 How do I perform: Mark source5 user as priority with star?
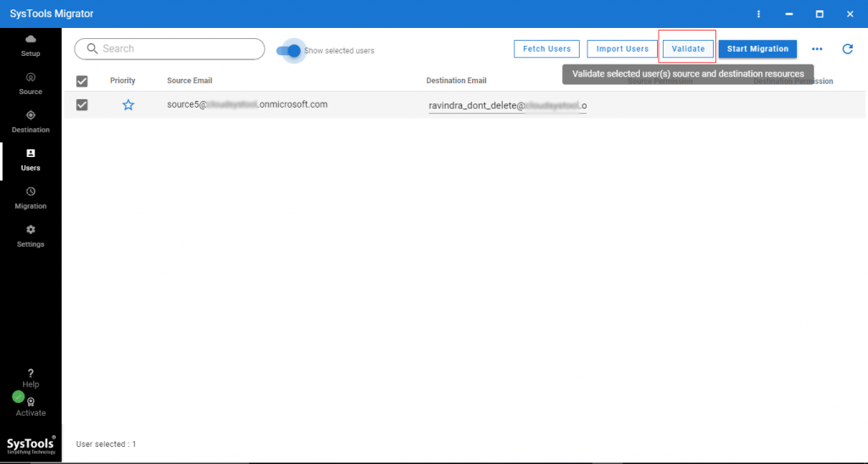pos(129,104)
